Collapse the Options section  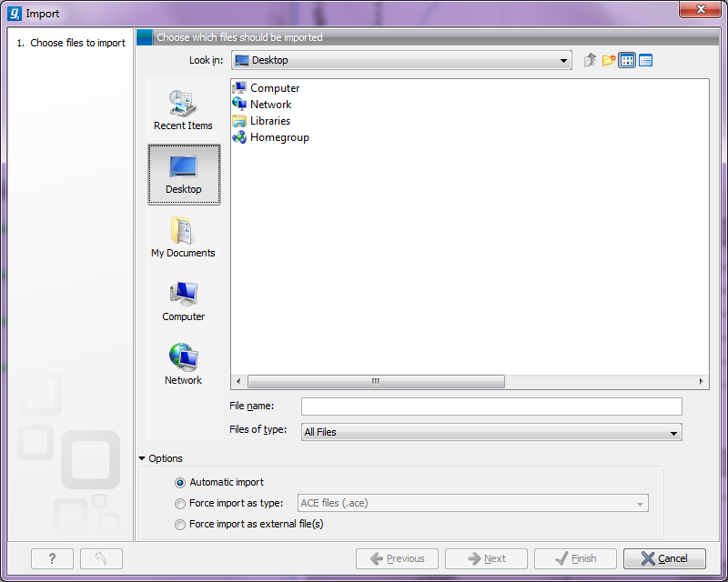click(143, 459)
